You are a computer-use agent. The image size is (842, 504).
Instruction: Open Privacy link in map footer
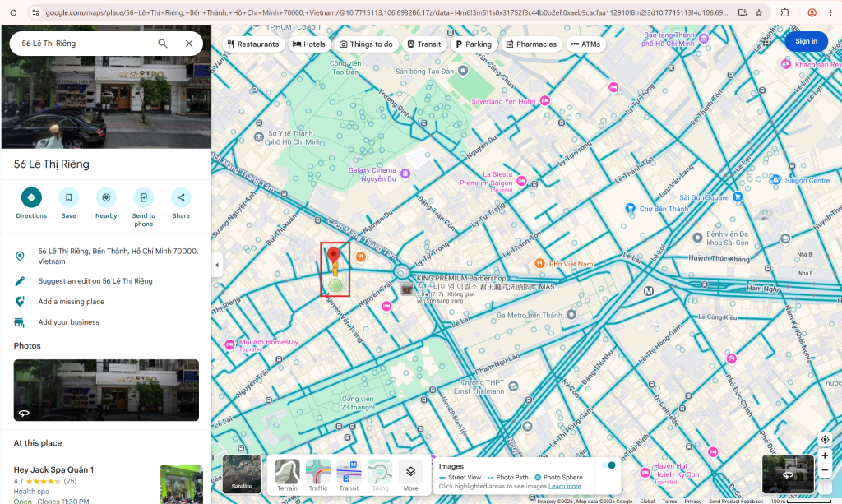tap(692, 502)
